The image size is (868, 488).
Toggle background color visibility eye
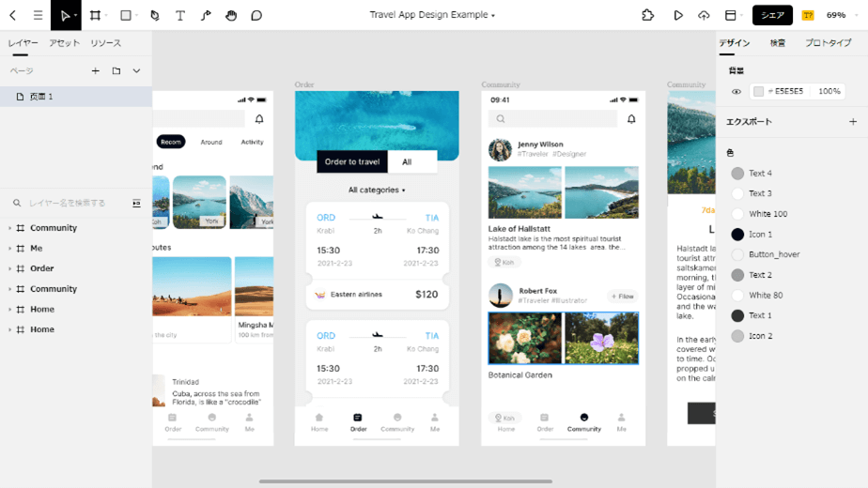tap(736, 92)
